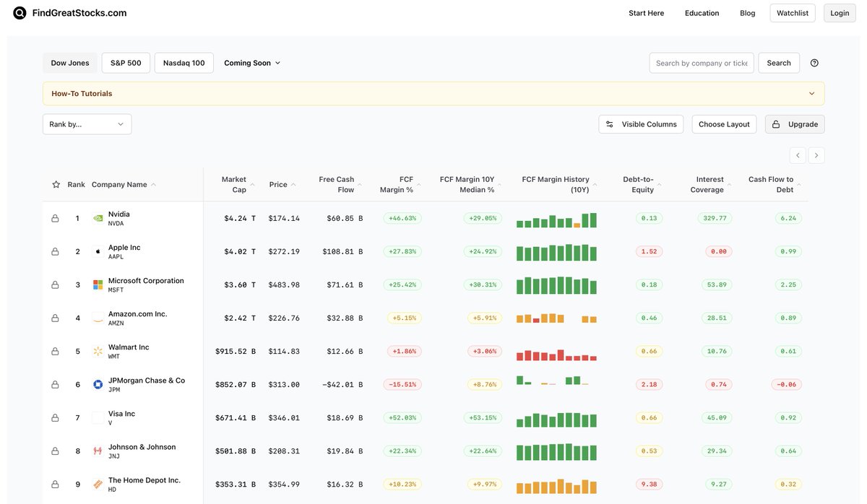Click the -0.06 cash flow to debt value
This screenshot has height=504, width=867.
coord(786,384)
